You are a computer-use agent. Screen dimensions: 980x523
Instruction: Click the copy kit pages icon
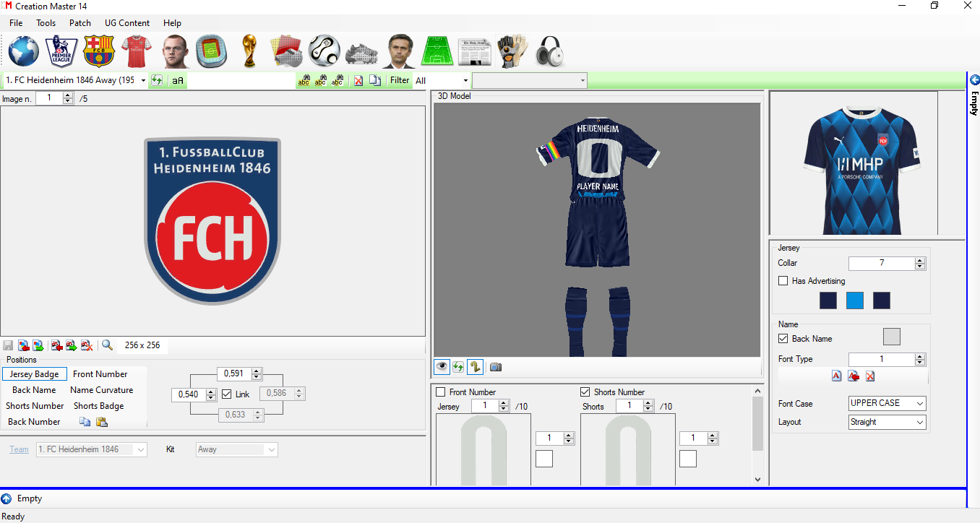(x=375, y=81)
